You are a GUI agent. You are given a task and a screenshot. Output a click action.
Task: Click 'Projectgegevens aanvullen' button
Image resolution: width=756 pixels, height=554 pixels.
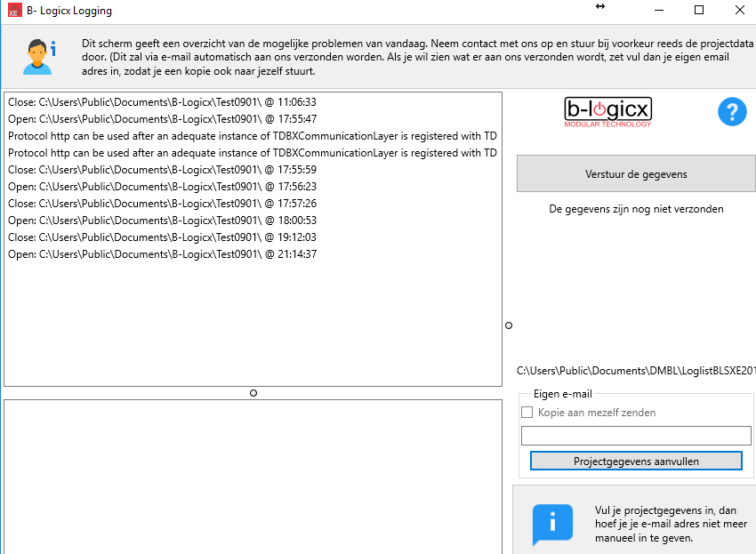(636, 461)
